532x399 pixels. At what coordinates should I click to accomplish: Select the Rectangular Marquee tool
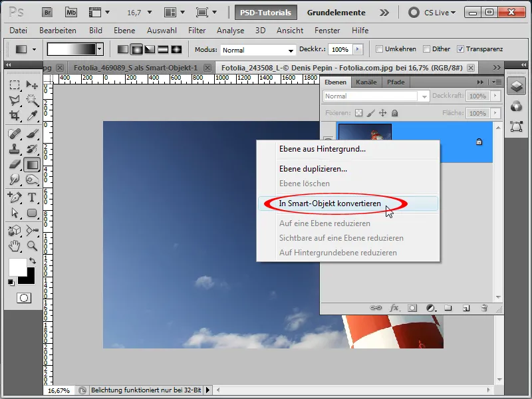[x=14, y=84]
